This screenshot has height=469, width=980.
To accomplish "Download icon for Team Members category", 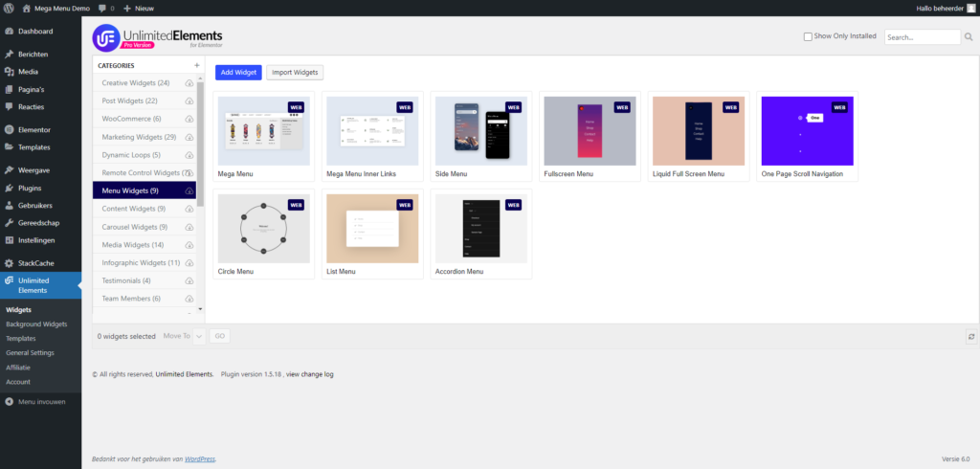I will pos(189,299).
